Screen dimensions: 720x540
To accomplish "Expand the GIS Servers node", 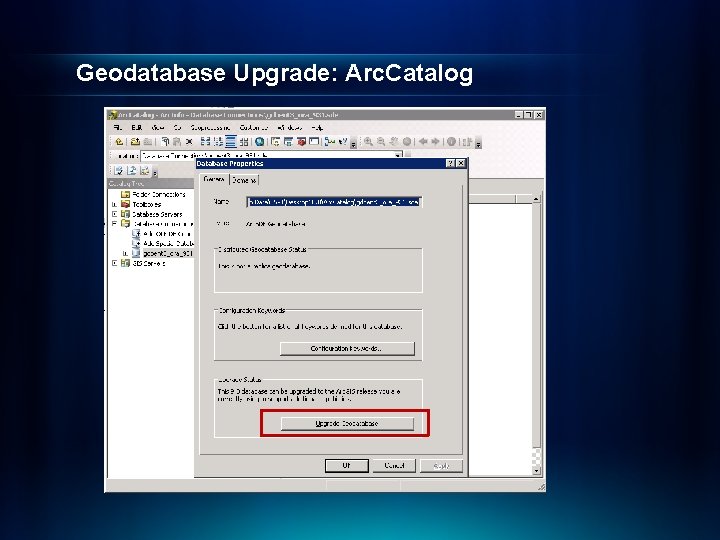I will coord(114,263).
